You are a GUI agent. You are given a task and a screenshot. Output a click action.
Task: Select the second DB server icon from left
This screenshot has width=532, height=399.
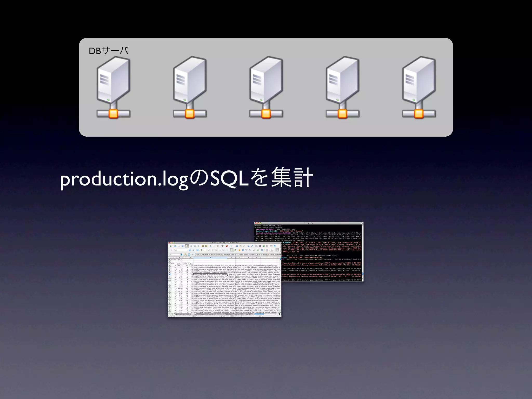[190, 88]
